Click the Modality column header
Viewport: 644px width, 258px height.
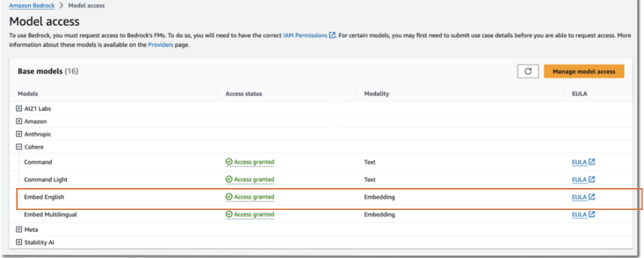coord(377,94)
